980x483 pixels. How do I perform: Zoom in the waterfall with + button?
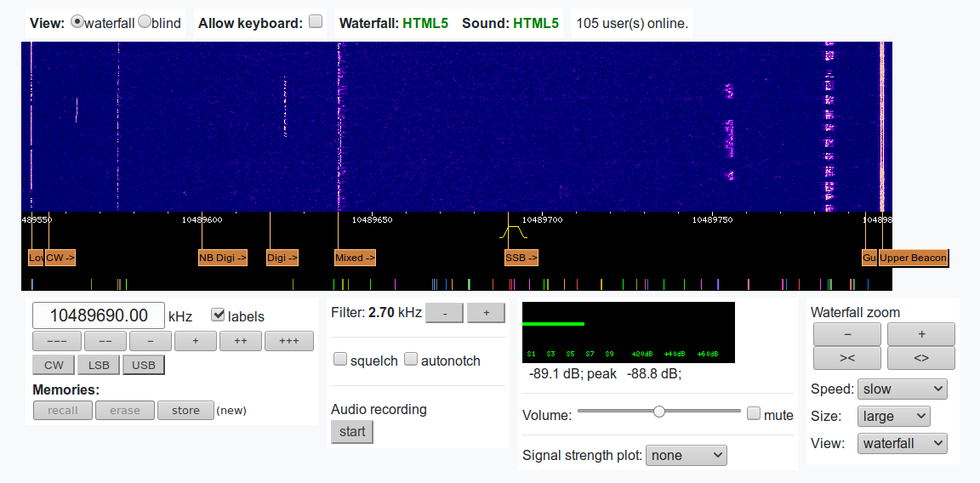(x=921, y=334)
